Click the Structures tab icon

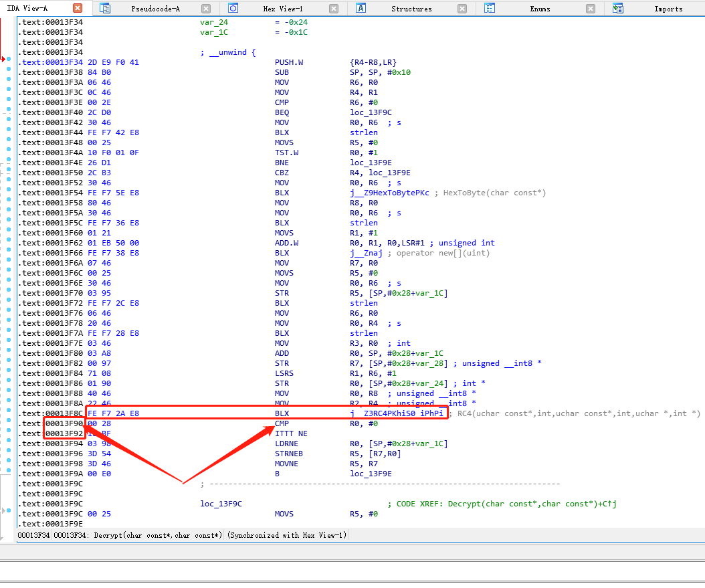tap(361, 8)
